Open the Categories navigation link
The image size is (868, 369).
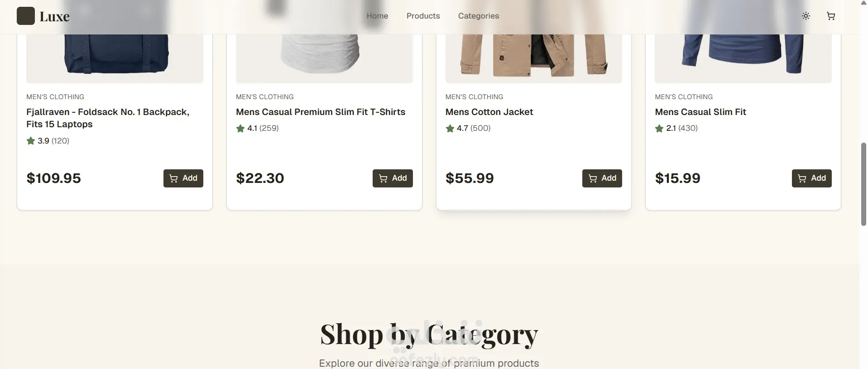coord(478,16)
